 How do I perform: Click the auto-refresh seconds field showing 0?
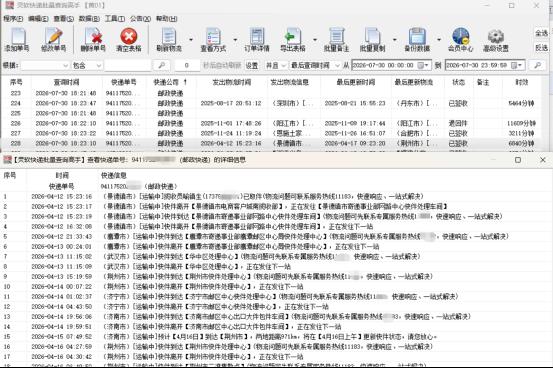pyautogui.click(x=187, y=65)
